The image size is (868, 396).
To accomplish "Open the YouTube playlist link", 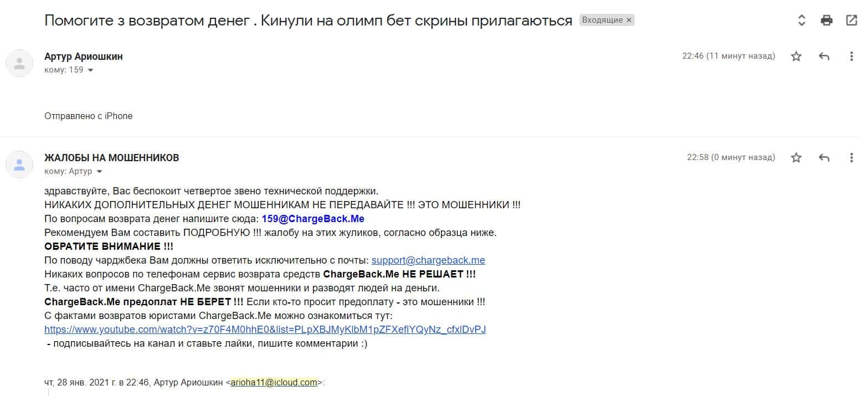I will 265,330.
